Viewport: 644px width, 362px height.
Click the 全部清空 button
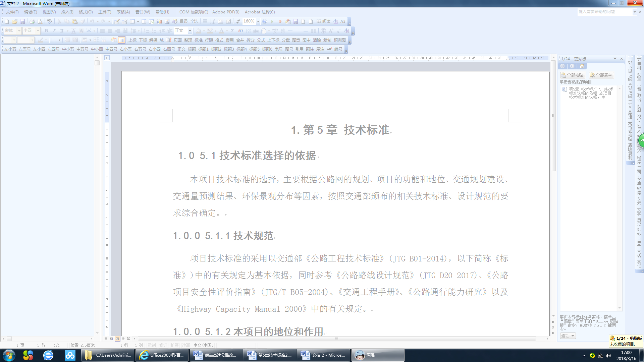(x=601, y=75)
